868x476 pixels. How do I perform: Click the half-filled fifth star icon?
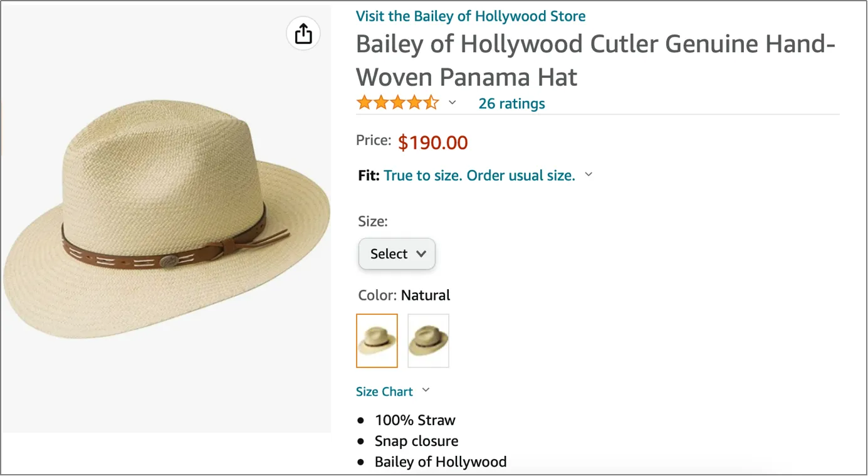[x=432, y=102]
